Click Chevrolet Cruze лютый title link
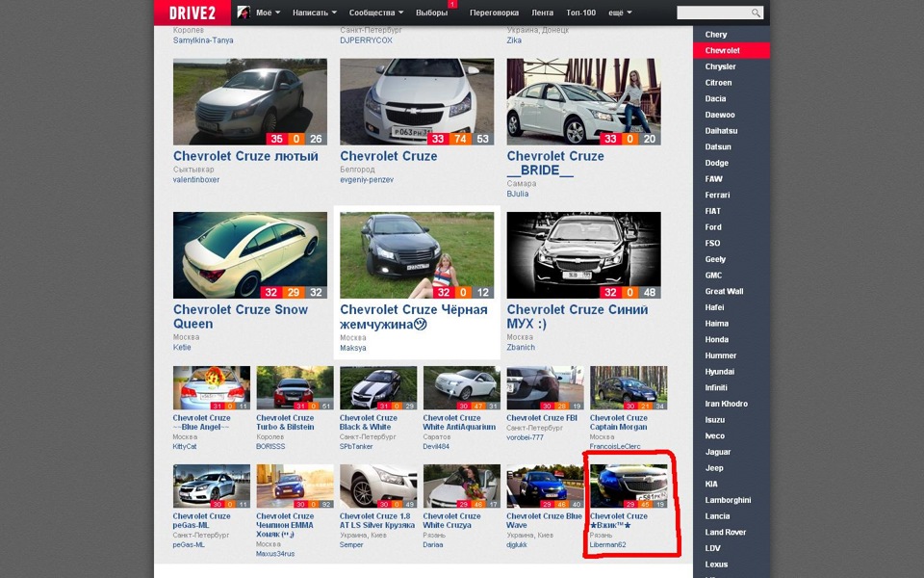Screen dimensions: 924x578 tap(245, 156)
